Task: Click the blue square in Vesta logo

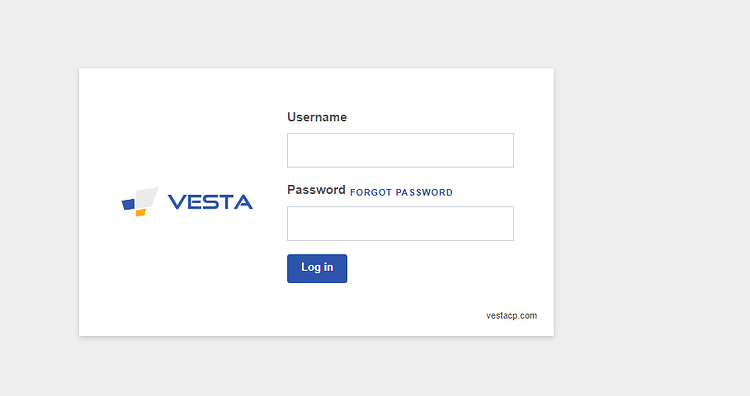Action: click(x=128, y=204)
